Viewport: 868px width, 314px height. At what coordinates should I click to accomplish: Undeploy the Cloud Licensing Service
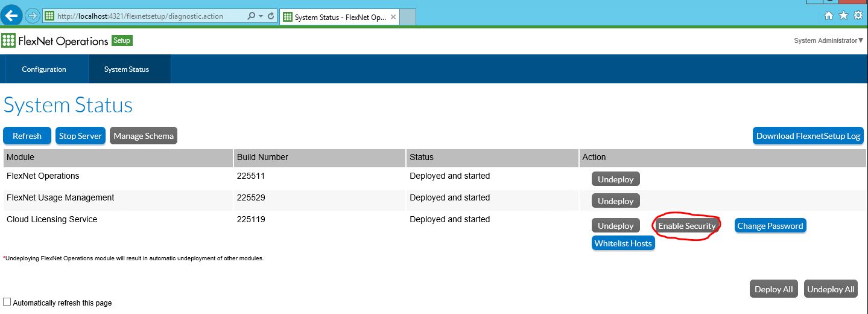(x=615, y=226)
